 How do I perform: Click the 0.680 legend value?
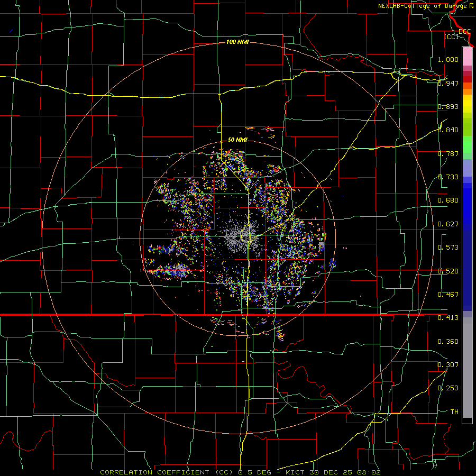[448, 200]
